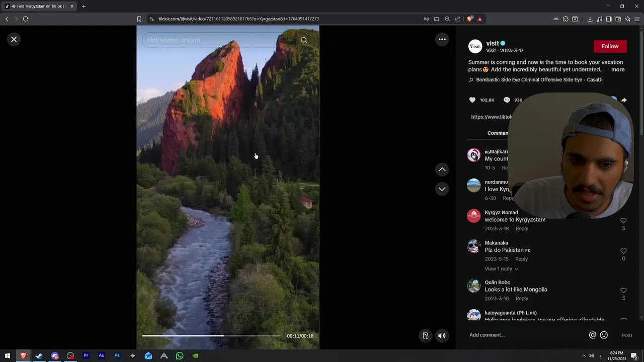Go back in browser history
The width and height of the screenshot is (644, 362).
[7, 19]
